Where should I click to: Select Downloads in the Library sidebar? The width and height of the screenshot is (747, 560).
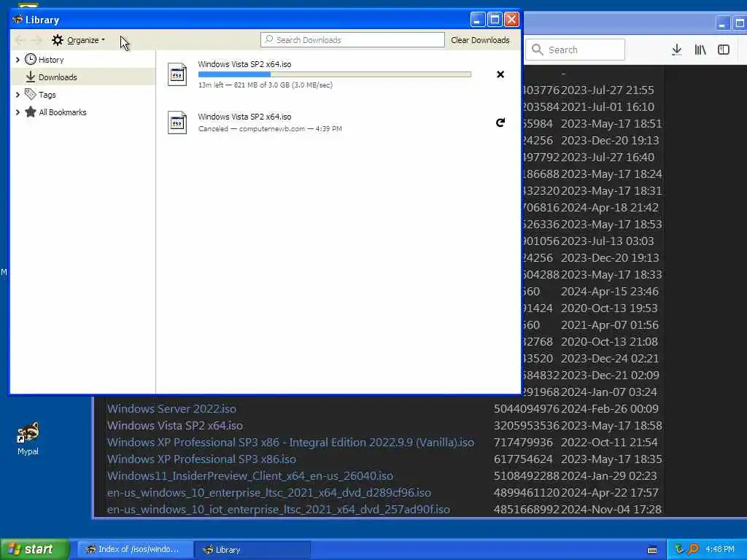tap(58, 77)
